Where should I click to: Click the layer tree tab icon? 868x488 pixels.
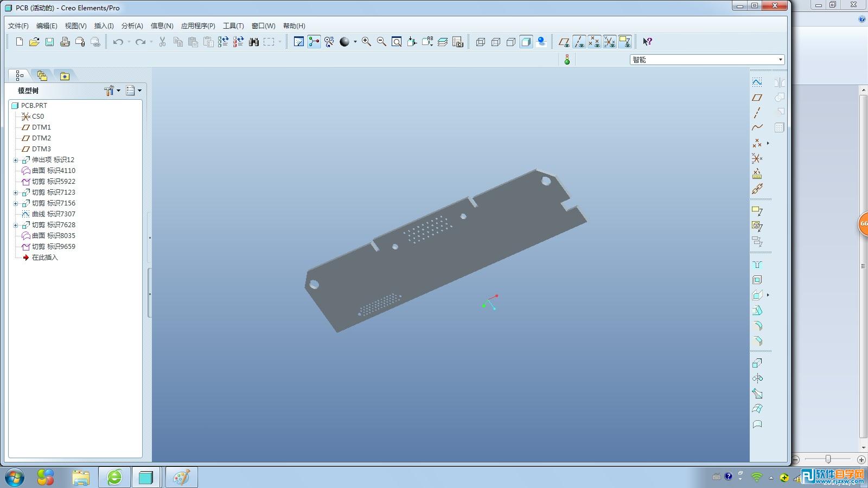tap(42, 76)
